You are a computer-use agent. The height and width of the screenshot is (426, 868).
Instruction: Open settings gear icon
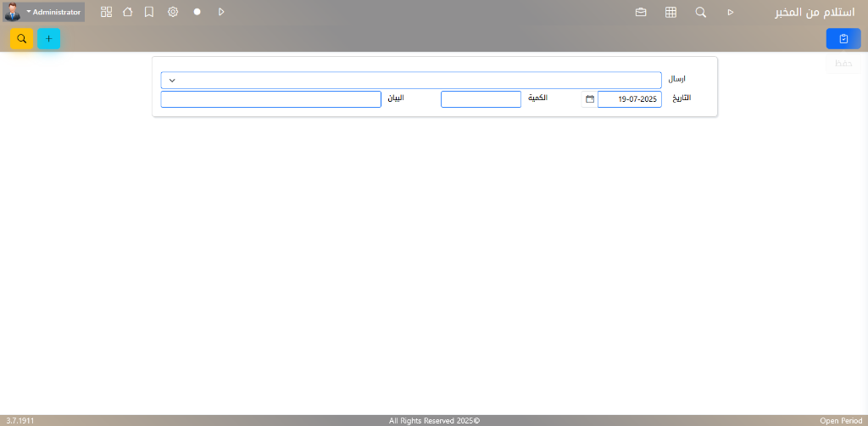click(x=173, y=12)
